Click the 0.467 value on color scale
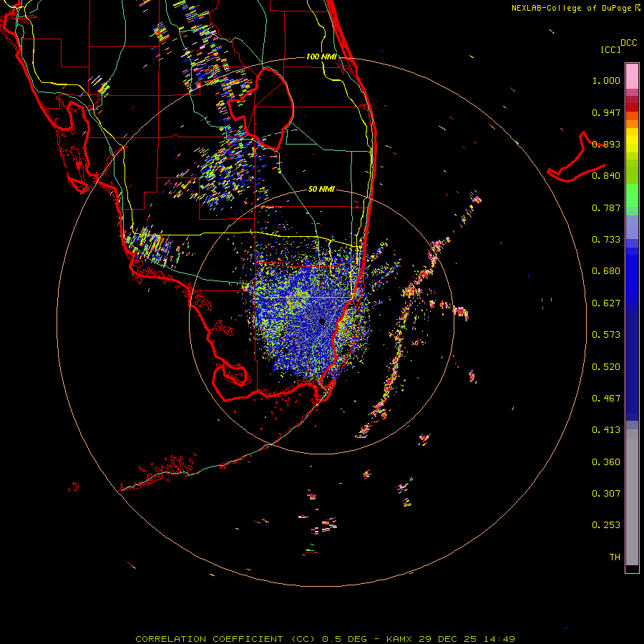This screenshot has width=644, height=644. coord(606,399)
